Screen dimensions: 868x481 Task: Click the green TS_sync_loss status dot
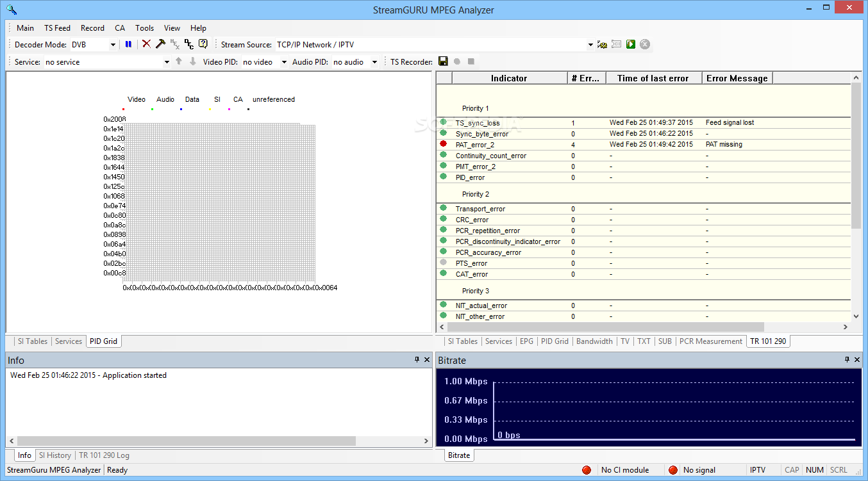click(x=444, y=122)
